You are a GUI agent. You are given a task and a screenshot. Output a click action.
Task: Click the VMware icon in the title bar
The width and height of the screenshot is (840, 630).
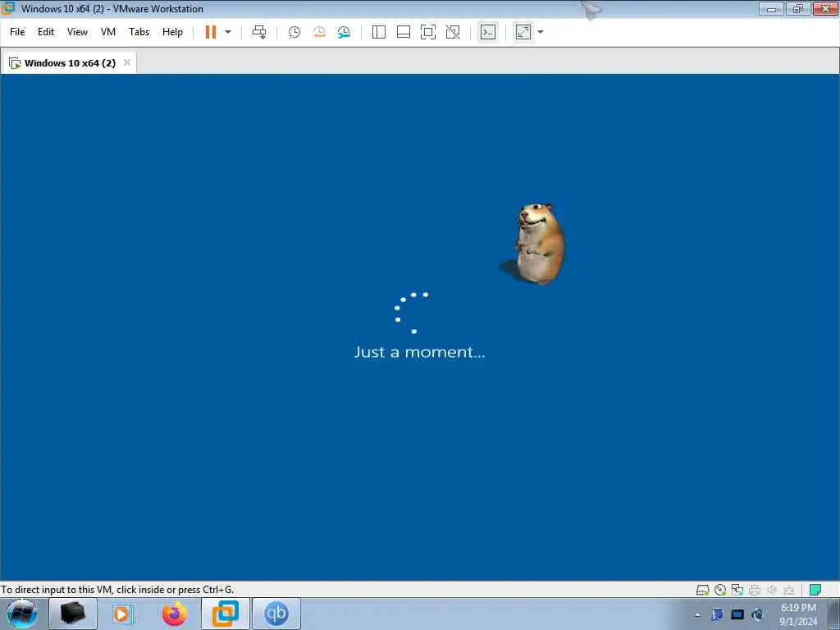pyautogui.click(x=7, y=8)
